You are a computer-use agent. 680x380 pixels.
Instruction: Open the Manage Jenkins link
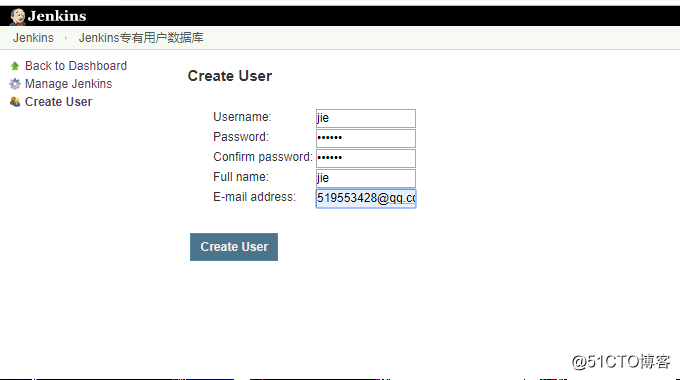coord(69,83)
